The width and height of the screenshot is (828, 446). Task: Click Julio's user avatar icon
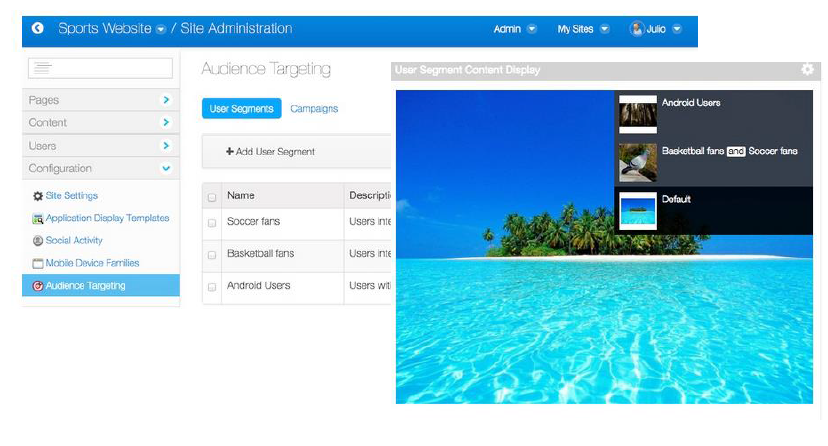click(x=636, y=29)
